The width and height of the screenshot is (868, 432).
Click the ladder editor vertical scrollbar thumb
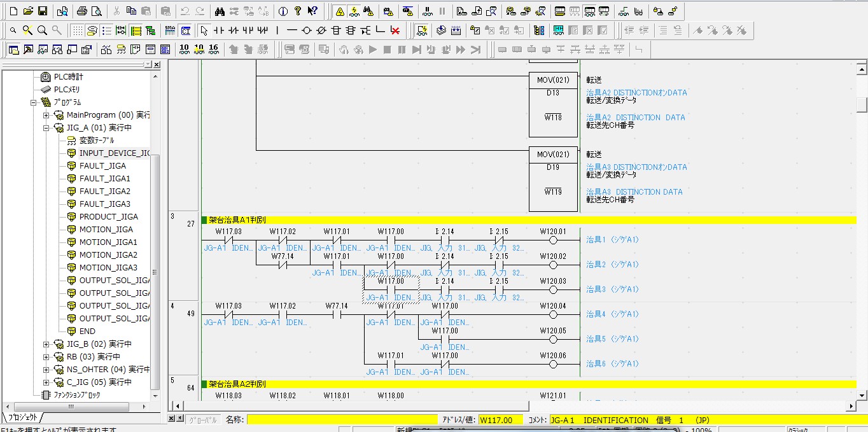coord(862,104)
